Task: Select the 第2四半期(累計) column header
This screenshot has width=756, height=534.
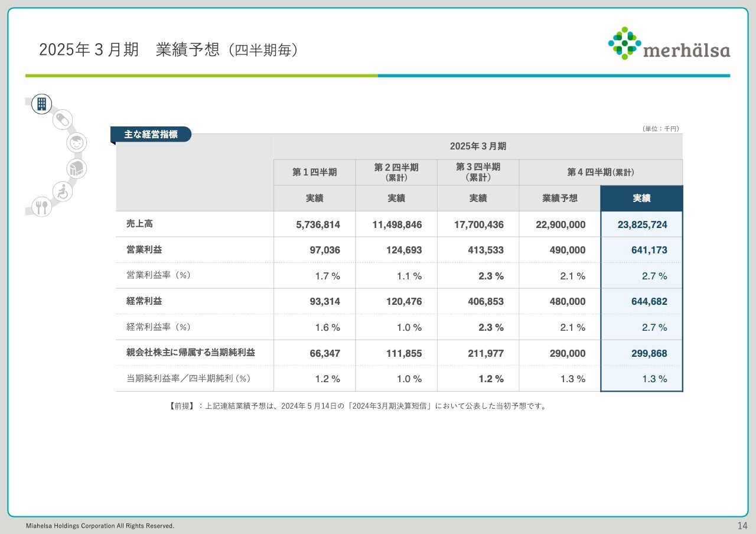Action: [396, 172]
